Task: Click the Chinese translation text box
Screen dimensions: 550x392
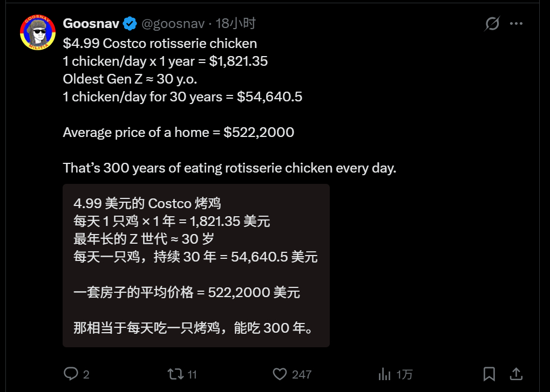Action: [x=196, y=265]
